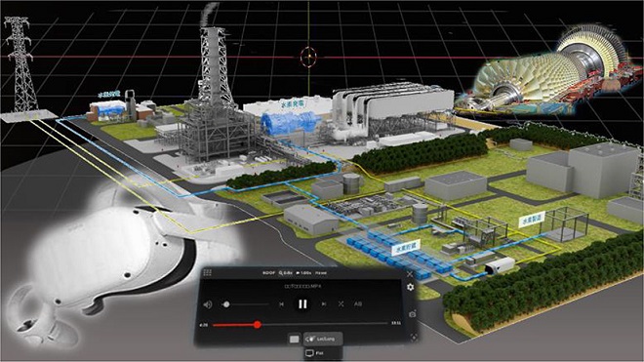Click the recenter icon at player corner
The image size is (644, 362).
coord(413,338)
